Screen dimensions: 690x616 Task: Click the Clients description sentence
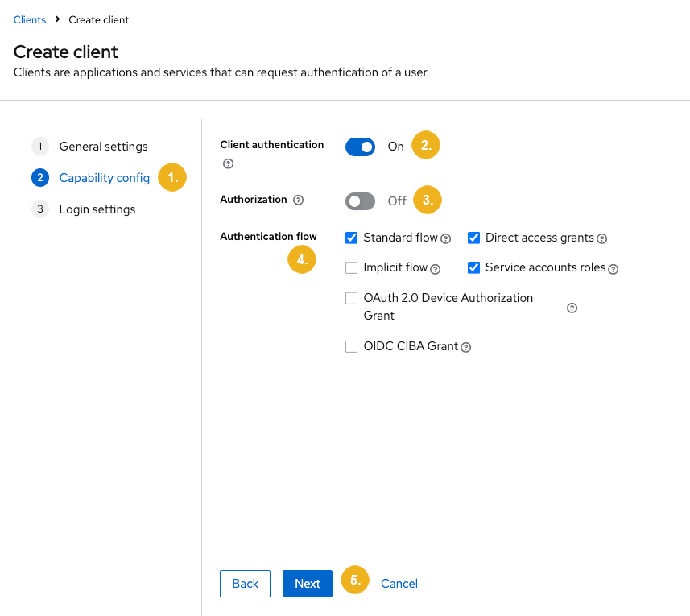click(x=221, y=72)
